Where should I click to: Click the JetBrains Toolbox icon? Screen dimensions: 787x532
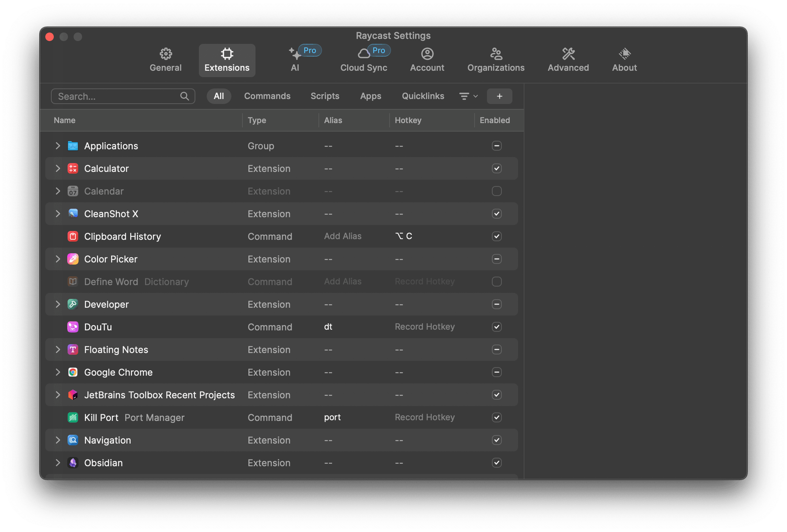point(73,395)
